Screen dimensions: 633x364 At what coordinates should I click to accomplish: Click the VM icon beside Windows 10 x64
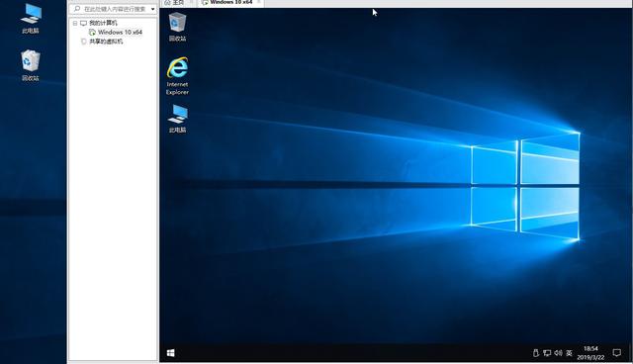pos(92,32)
